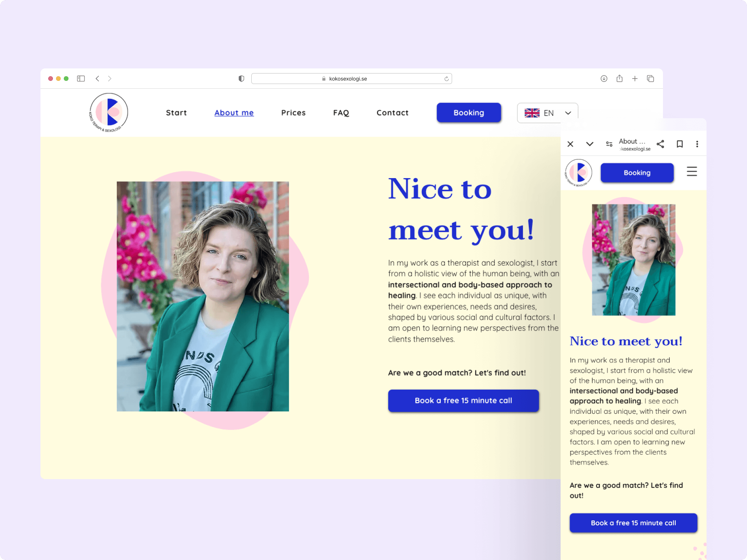
Task: Go back with Safari back arrow
Action: [x=97, y=79]
